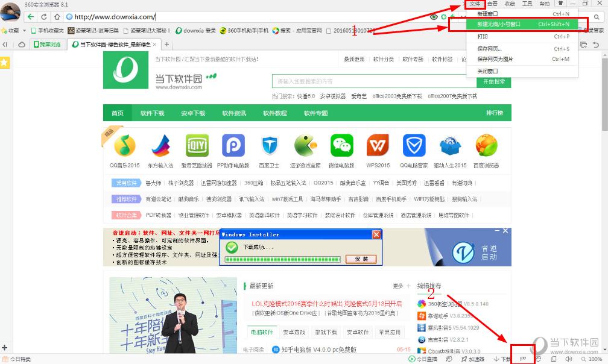The width and height of the screenshot is (608, 364).
Task: Mute sound via the status bar speaker icon
Action: pos(569,358)
